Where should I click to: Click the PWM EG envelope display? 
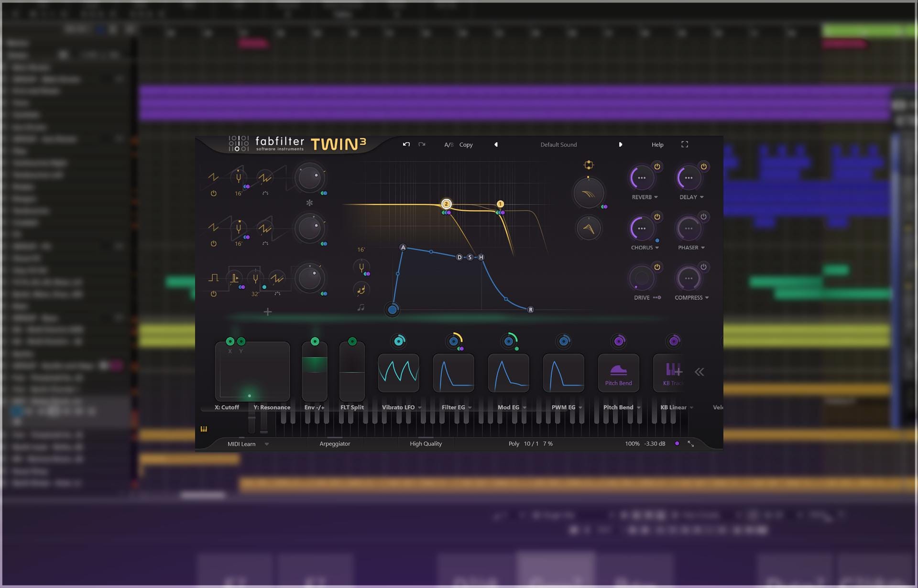pos(564,373)
